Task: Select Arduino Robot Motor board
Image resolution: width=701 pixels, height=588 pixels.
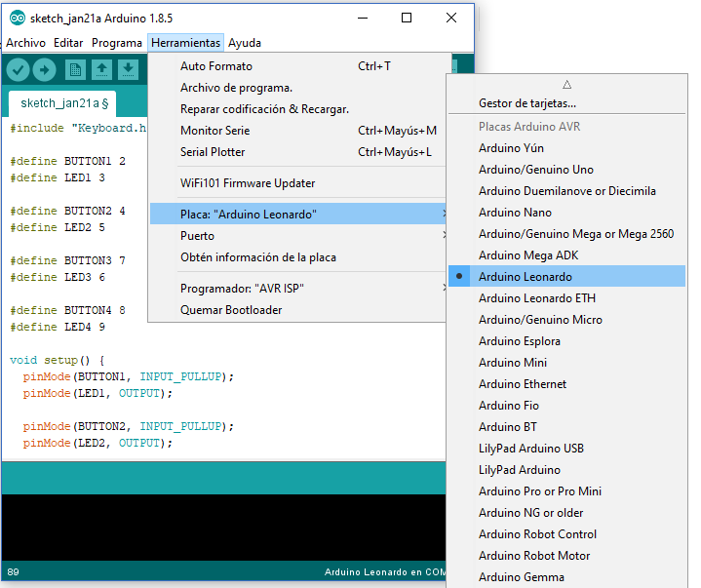Action: click(566, 556)
